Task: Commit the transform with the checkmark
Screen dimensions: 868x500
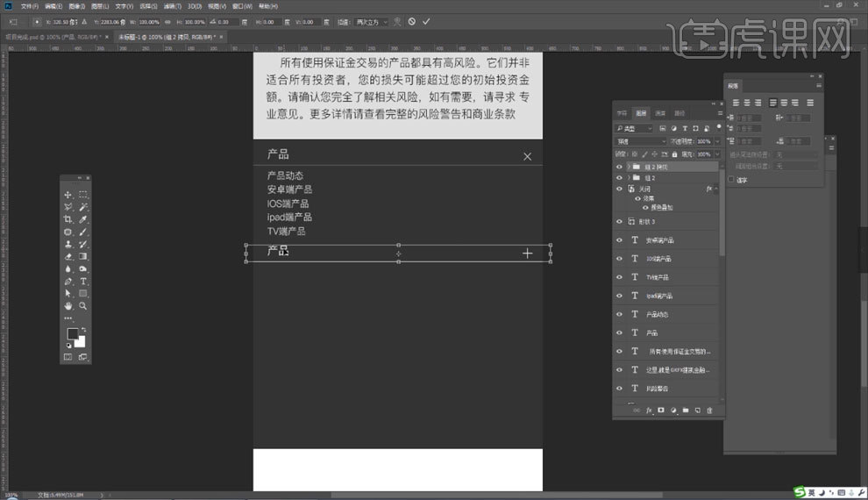Action: [x=426, y=22]
